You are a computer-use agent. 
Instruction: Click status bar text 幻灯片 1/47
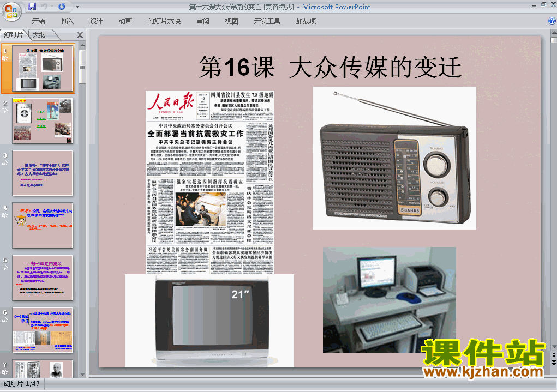(22, 383)
